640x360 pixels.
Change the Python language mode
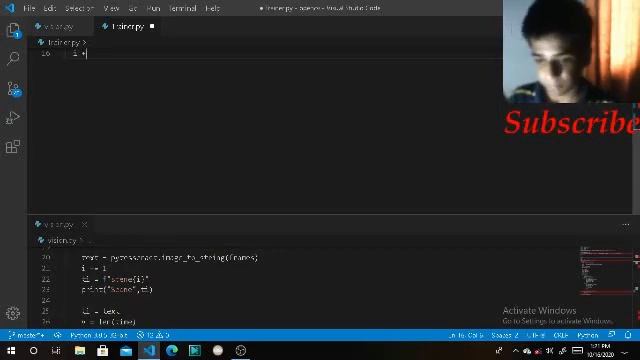[x=587, y=335]
